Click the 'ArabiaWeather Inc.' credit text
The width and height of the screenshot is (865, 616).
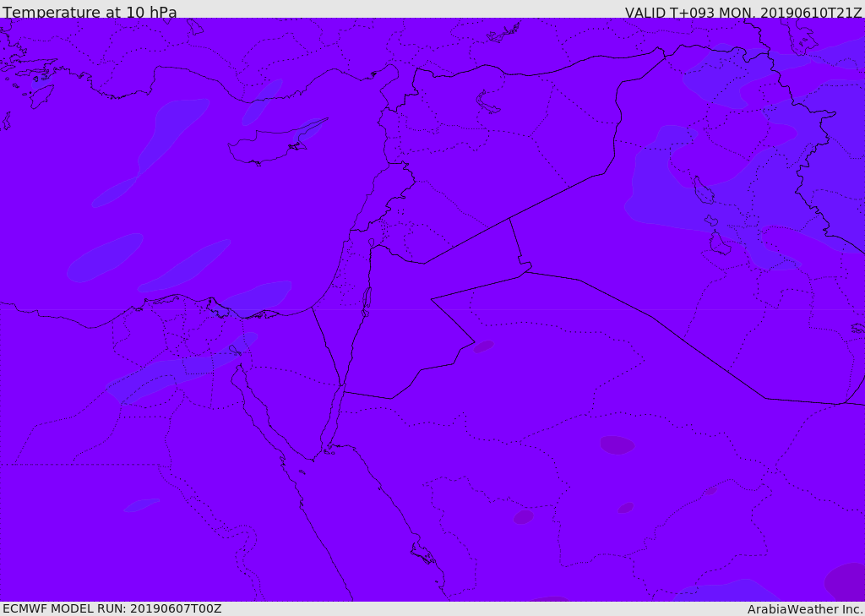point(804,609)
